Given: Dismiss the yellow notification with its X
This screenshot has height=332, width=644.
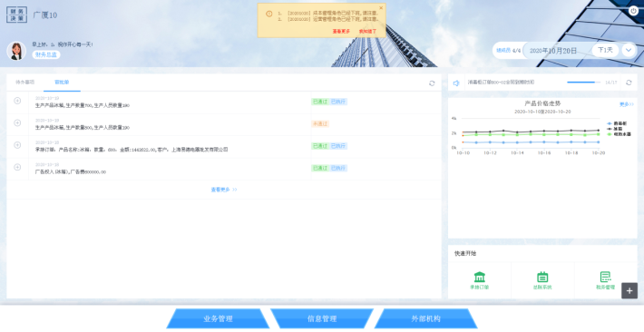Looking at the screenshot, I should coord(381,8).
